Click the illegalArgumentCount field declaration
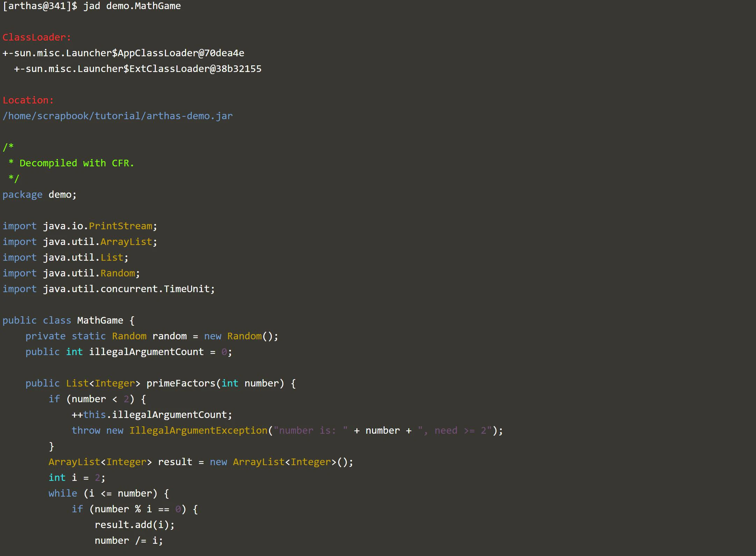This screenshot has height=556, width=756. 146,352
